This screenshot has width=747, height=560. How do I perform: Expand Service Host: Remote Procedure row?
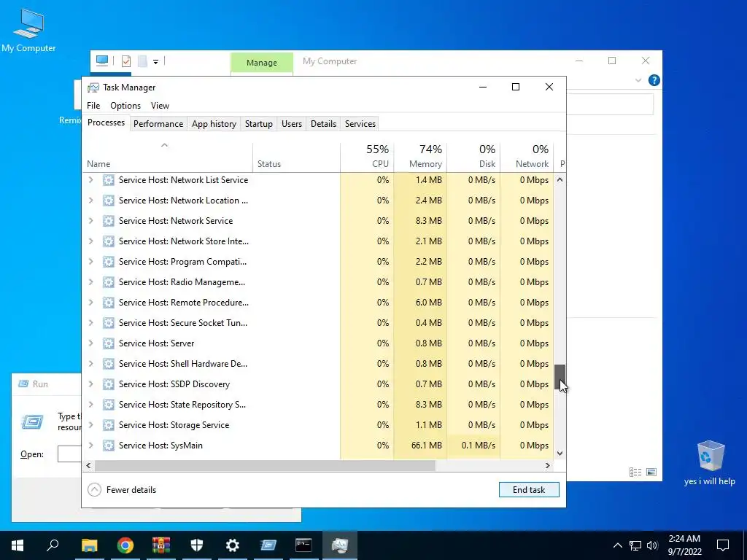[x=90, y=303]
